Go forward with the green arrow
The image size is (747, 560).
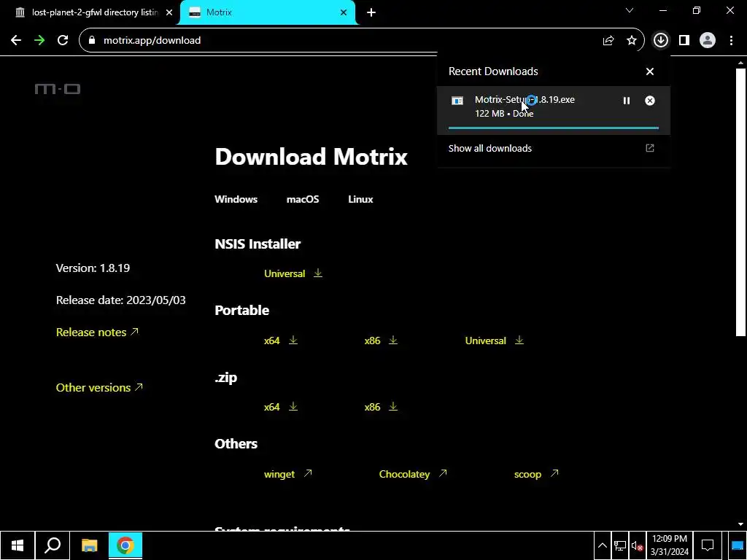39,40
